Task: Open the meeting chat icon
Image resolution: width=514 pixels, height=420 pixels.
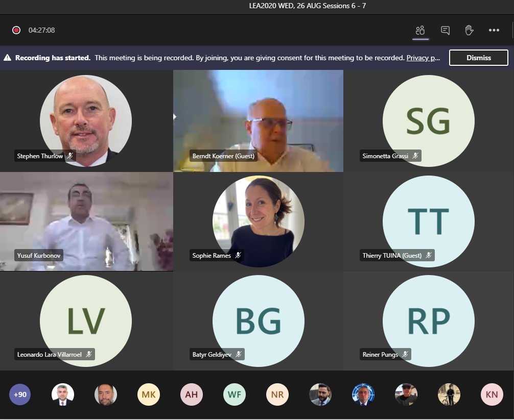Action: coord(445,31)
